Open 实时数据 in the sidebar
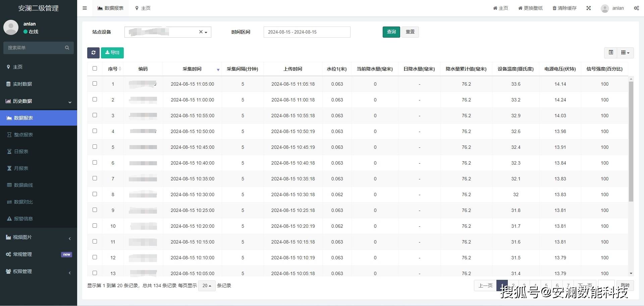This screenshot has height=306, width=644. [39, 84]
